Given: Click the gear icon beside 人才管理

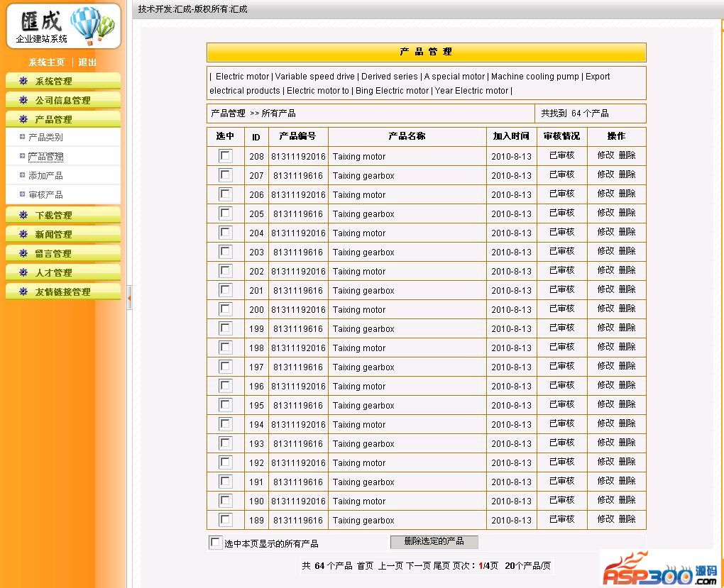Looking at the screenshot, I should [23, 273].
